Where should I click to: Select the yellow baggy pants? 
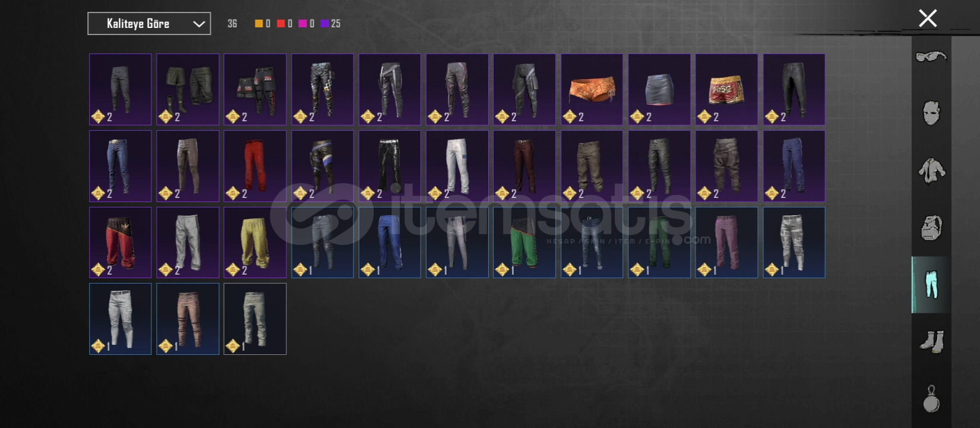coord(255,242)
